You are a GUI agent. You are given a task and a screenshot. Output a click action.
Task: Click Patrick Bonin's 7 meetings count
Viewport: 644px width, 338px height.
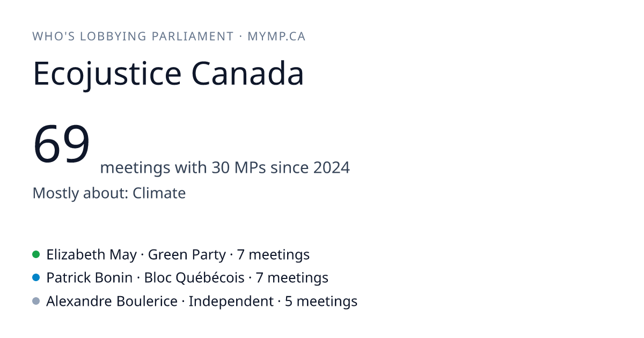click(292, 278)
